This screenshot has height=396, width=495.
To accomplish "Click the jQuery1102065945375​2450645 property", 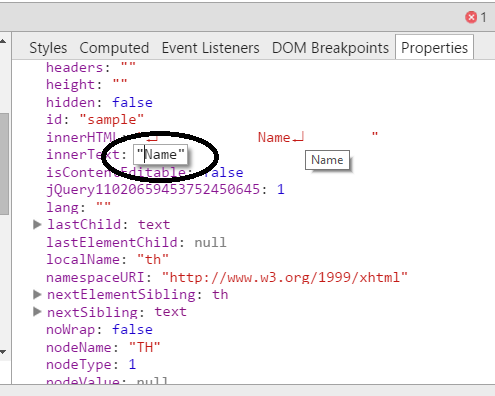I will coord(153,189).
